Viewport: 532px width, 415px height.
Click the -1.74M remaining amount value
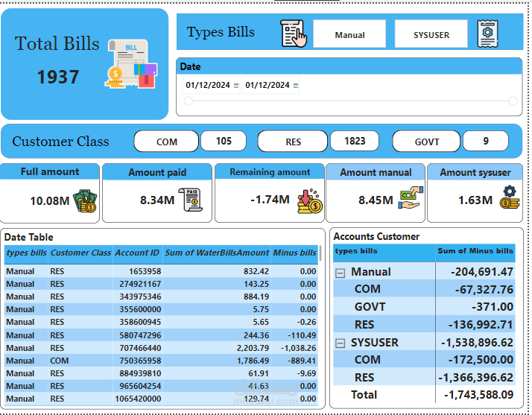pyautogui.click(x=270, y=200)
